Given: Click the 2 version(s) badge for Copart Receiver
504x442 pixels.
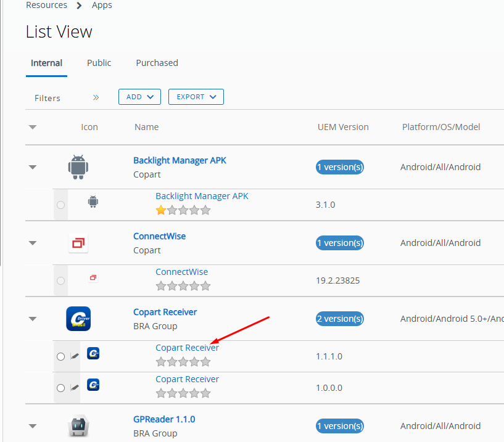Looking at the screenshot, I should [340, 319].
